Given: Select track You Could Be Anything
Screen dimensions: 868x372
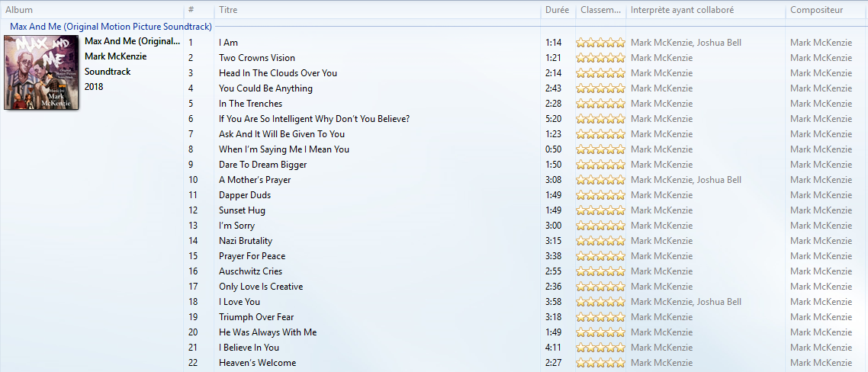Looking at the screenshot, I should tap(265, 88).
